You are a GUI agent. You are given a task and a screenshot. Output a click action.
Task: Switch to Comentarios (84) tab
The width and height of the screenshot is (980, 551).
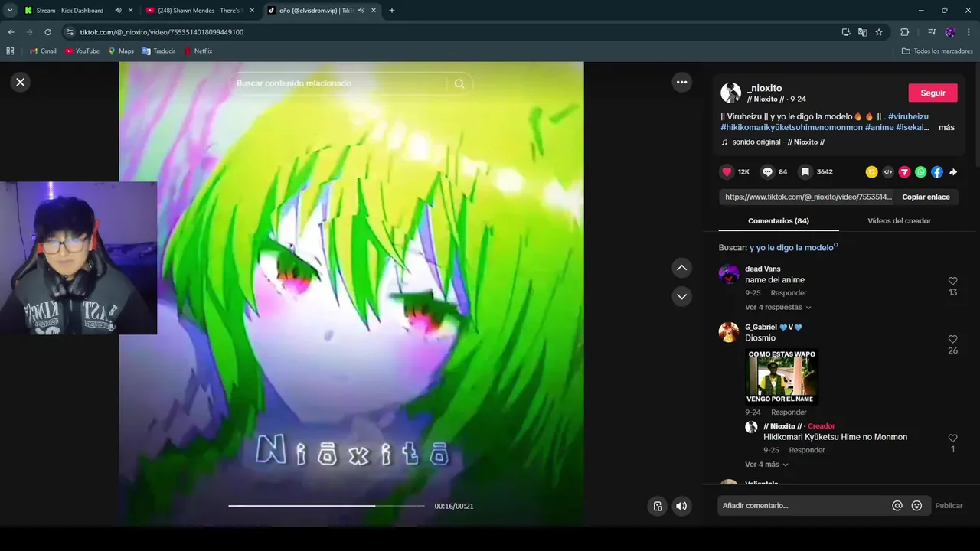tap(779, 220)
